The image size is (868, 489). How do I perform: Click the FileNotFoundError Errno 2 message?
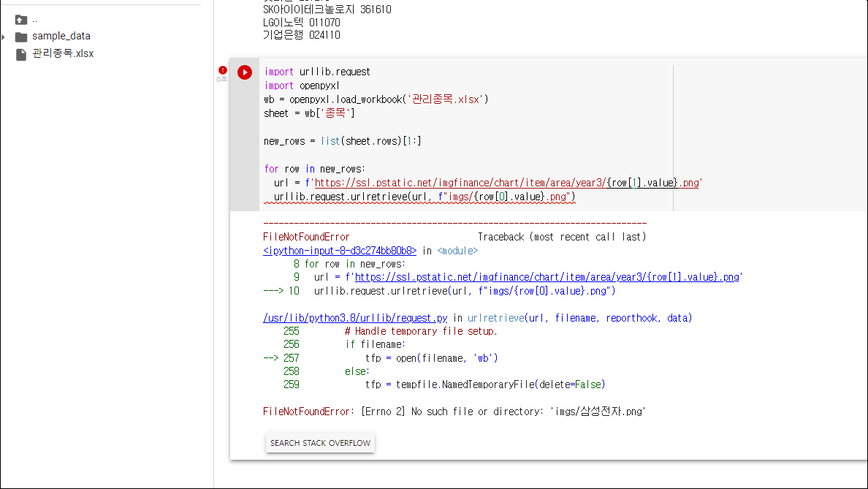tap(454, 412)
